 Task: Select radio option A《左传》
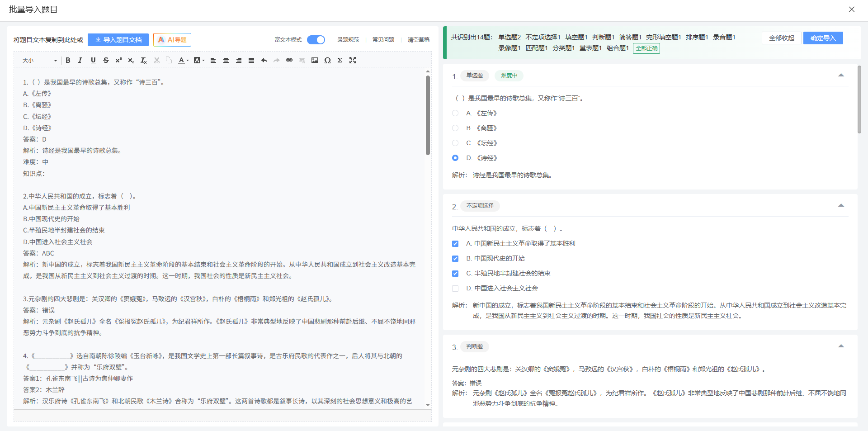point(455,113)
